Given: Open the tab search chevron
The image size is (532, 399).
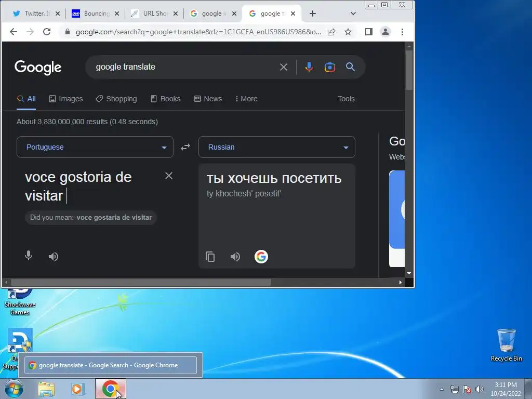Looking at the screenshot, I should point(353,14).
